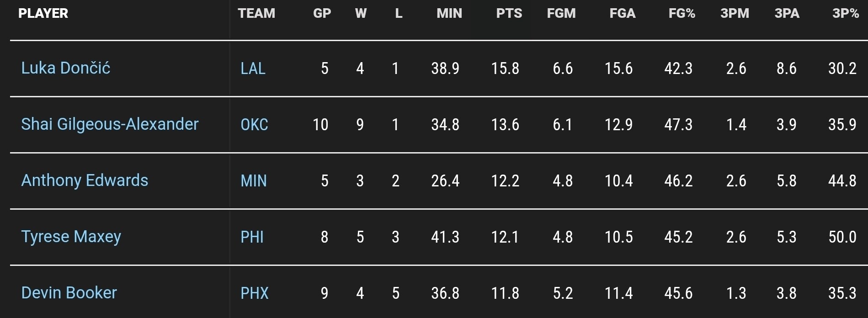Open PHX team link
Viewport: 868px width, 318px height.
tap(255, 293)
